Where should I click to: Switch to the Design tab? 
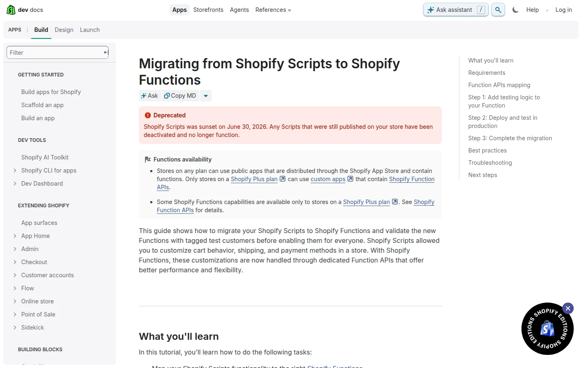pyautogui.click(x=64, y=30)
